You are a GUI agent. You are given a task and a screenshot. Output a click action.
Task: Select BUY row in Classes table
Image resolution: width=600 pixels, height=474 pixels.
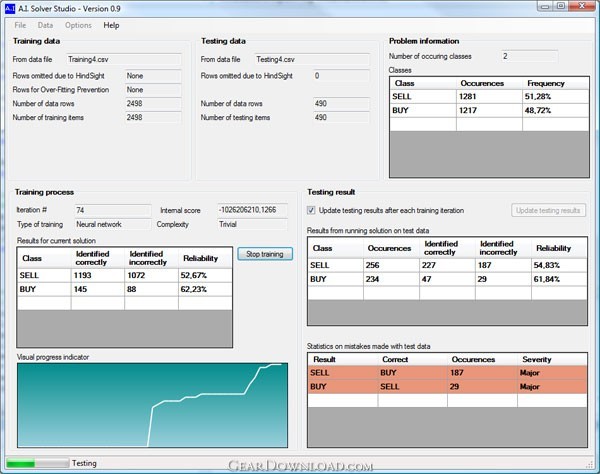coord(489,111)
